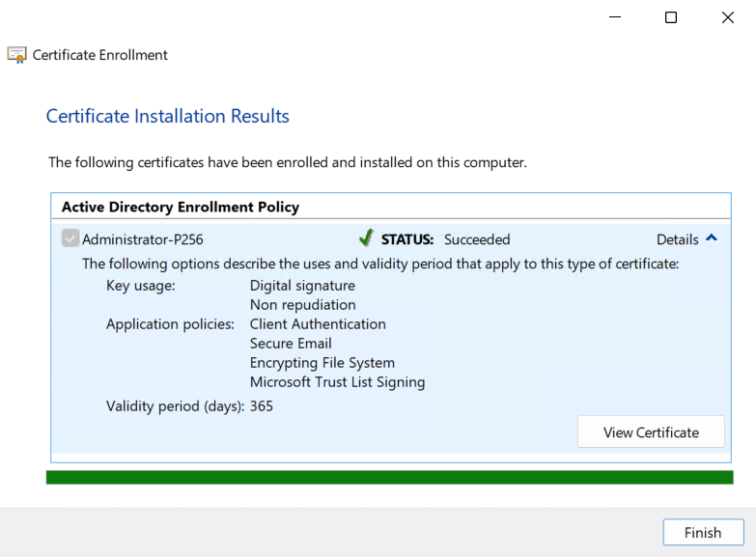This screenshot has height=557, width=756.
Task: Click Certificate Installation Results heading
Action: (x=167, y=116)
